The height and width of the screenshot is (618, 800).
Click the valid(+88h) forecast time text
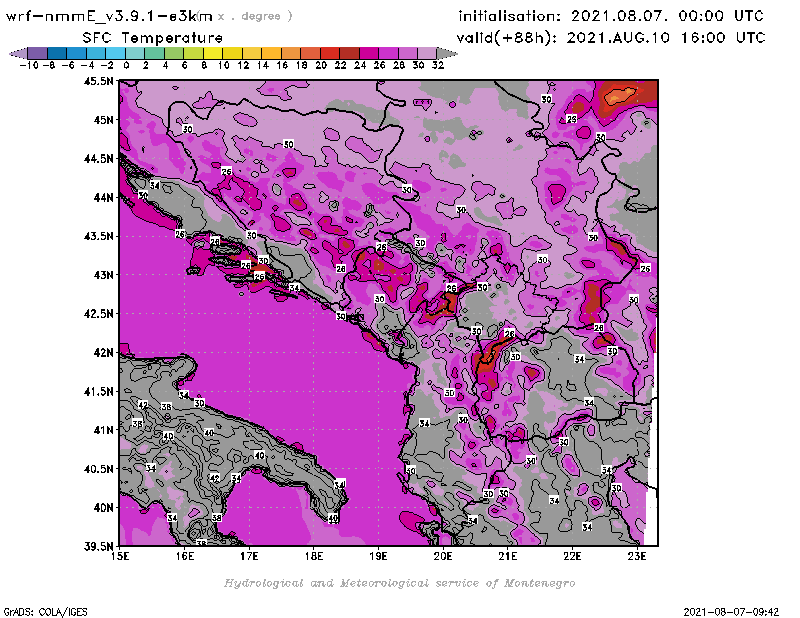pos(611,37)
